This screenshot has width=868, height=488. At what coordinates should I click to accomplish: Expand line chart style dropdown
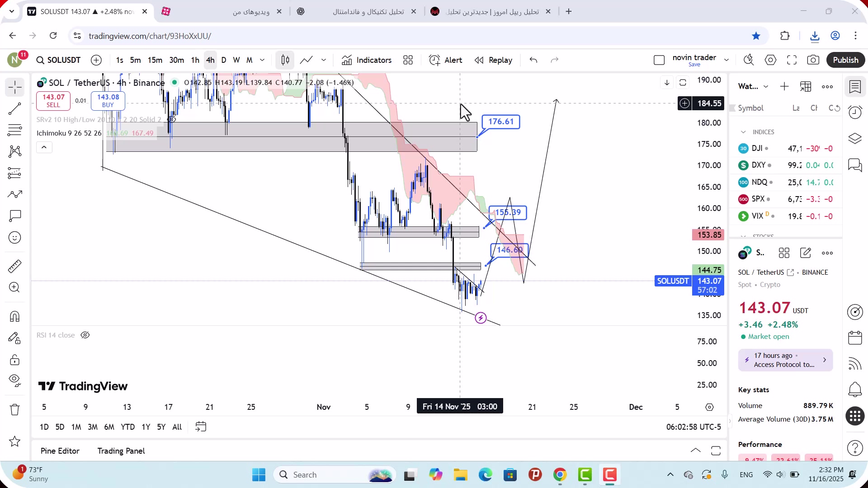coord(324,60)
